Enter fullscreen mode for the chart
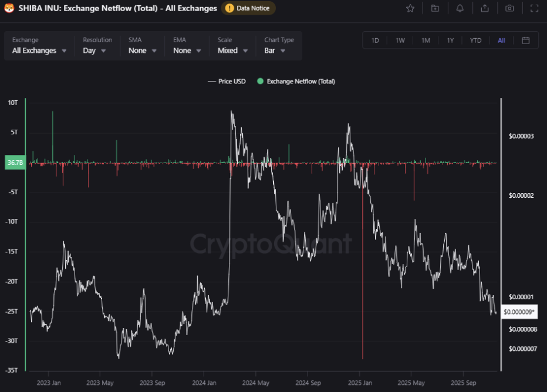This screenshot has height=392, width=547. [x=534, y=8]
